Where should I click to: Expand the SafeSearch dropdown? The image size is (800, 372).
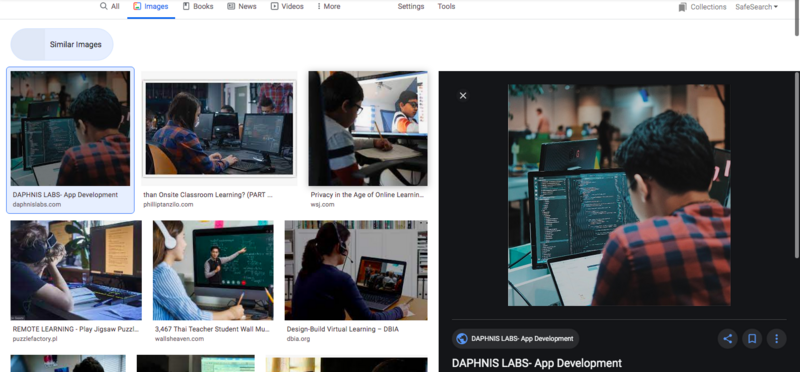[x=756, y=7]
